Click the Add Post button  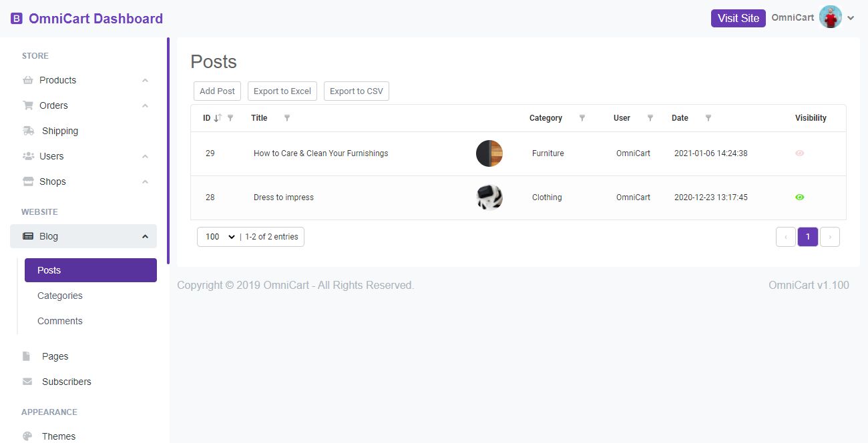(x=217, y=91)
